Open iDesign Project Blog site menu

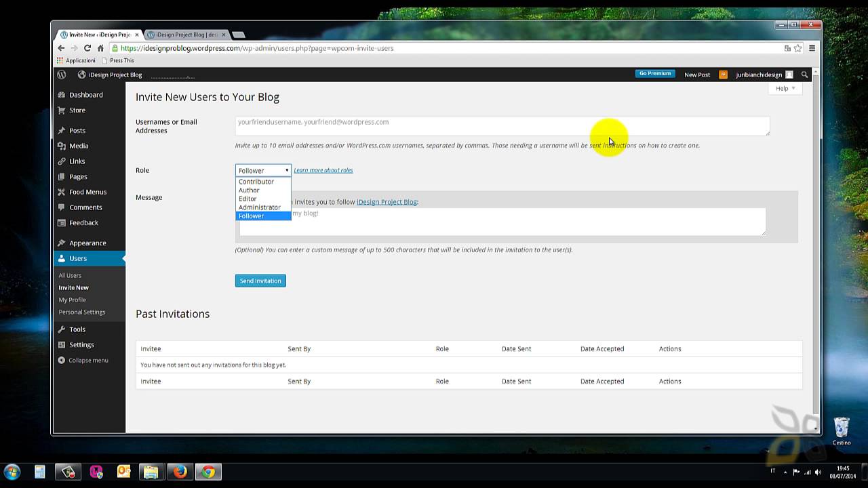[110, 75]
